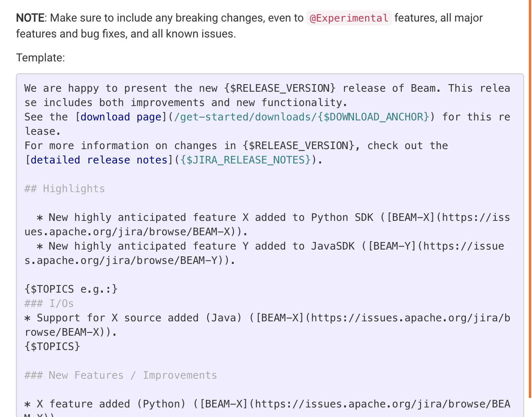This screenshot has height=417, width=532.
Task: Click first {$RELEASE_VERSION} placeholder in opening sentence
Action: (x=280, y=88)
